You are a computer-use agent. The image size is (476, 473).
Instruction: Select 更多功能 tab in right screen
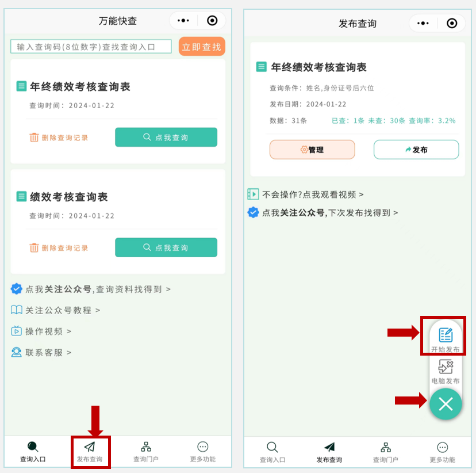[442, 452]
